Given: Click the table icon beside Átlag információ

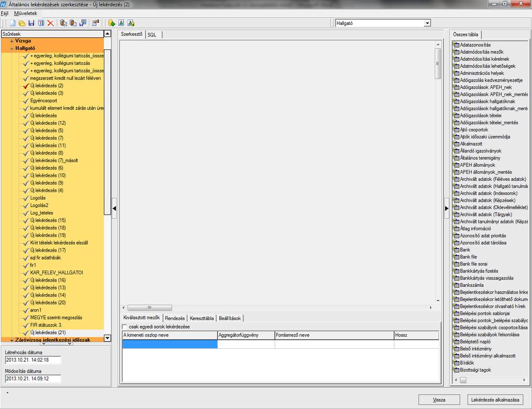Looking at the screenshot, I should (x=456, y=229).
